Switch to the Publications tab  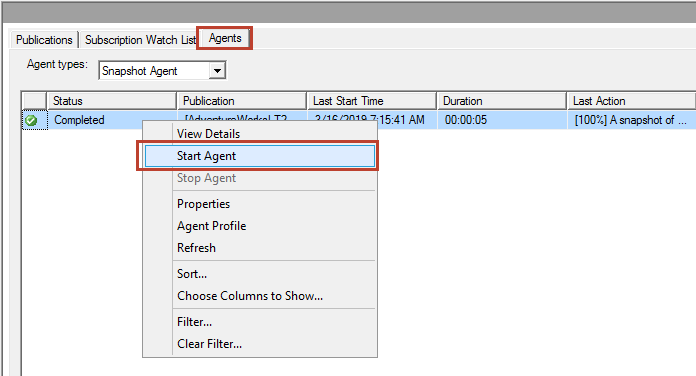tap(44, 40)
